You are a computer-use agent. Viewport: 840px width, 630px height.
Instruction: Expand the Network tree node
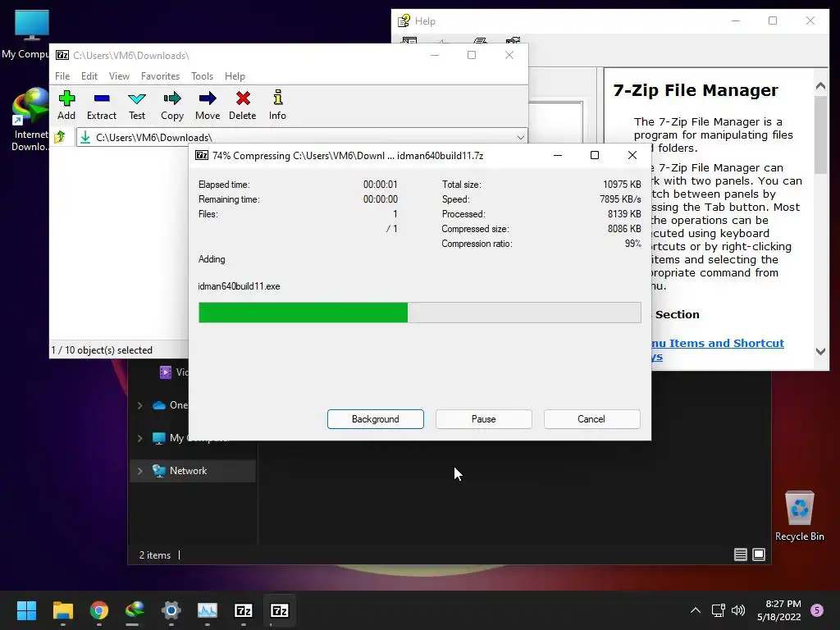139,471
